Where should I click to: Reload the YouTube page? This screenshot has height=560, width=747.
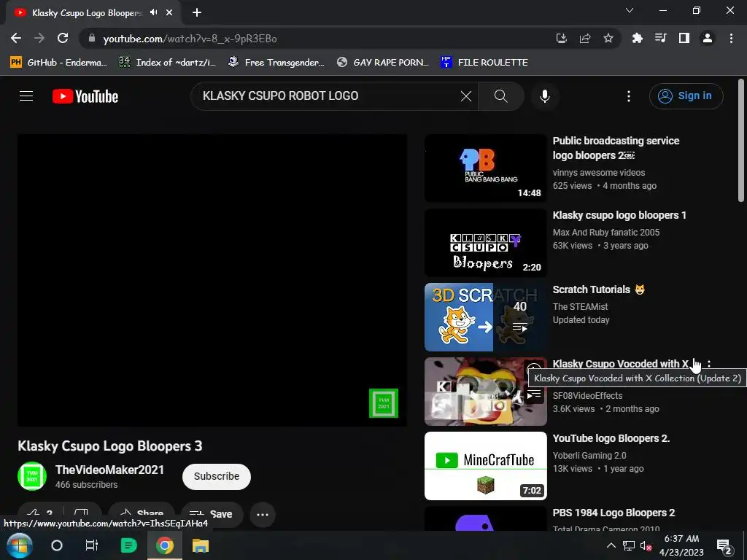(63, 38)
